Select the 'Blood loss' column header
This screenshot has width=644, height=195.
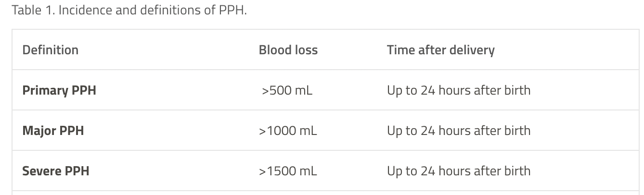[x=288, y=50]
